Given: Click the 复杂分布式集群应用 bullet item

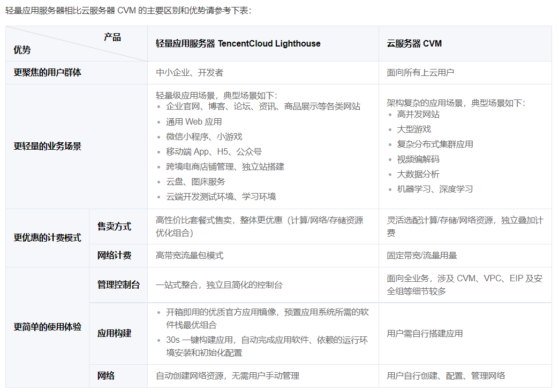Looking at the screenshot, I should click(435, 144).
